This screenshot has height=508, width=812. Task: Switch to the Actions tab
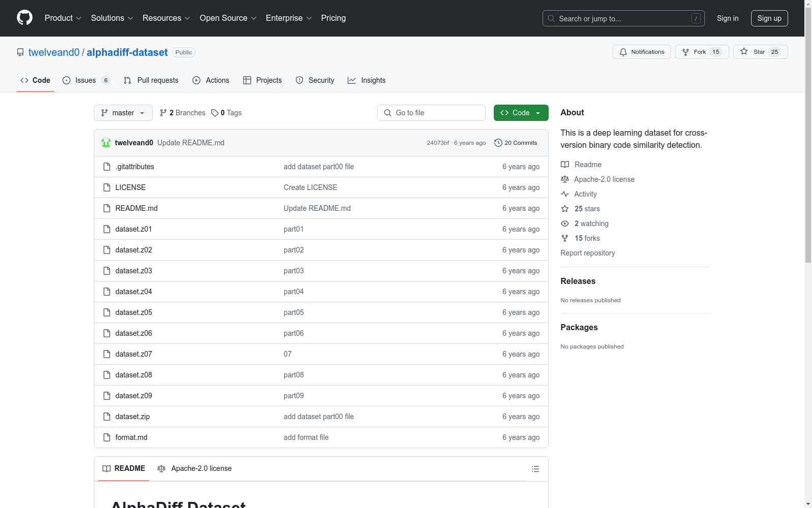211,80
